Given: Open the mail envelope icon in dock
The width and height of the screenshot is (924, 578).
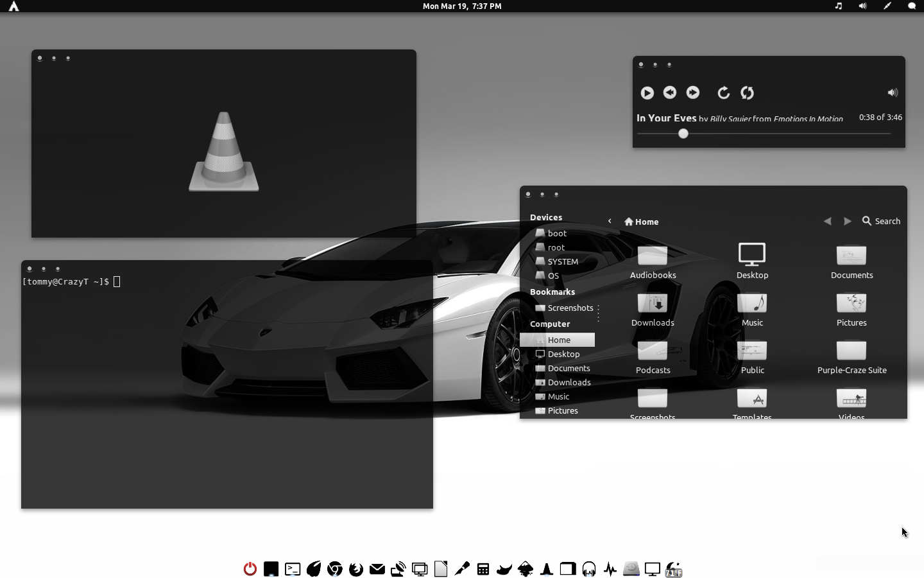Looking at the screenshot, I should (x=377, y=569).
